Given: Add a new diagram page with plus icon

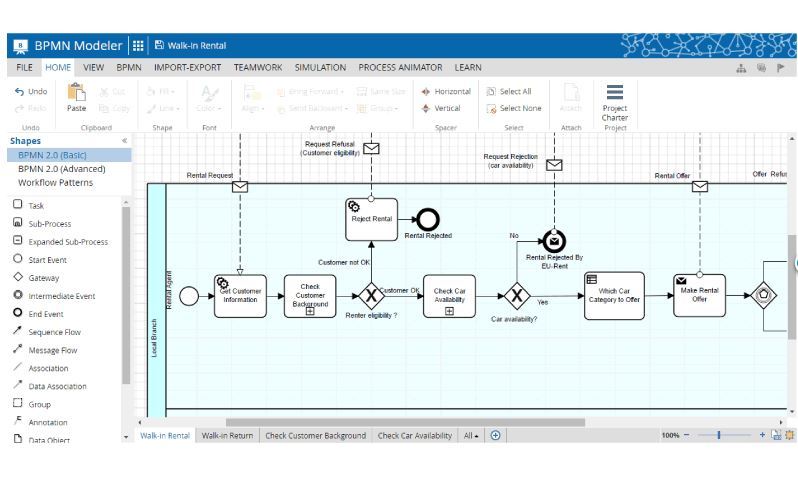Looking at the screenshot, I should [495, 435].
